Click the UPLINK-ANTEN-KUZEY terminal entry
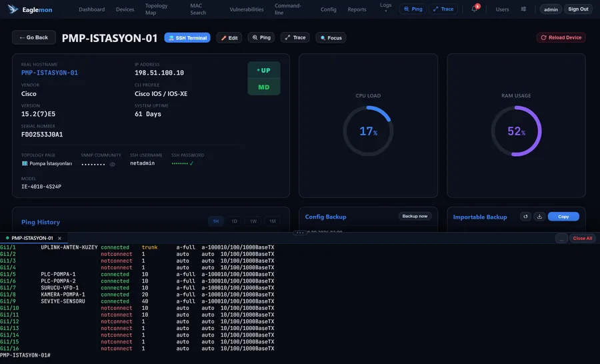 point(69,247)
